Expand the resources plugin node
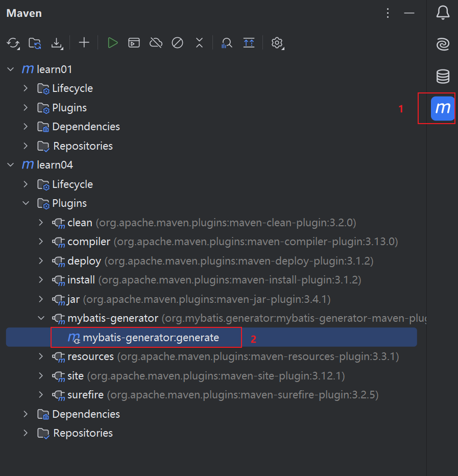Viewport: 458px width, 476px height. (41, 356)
